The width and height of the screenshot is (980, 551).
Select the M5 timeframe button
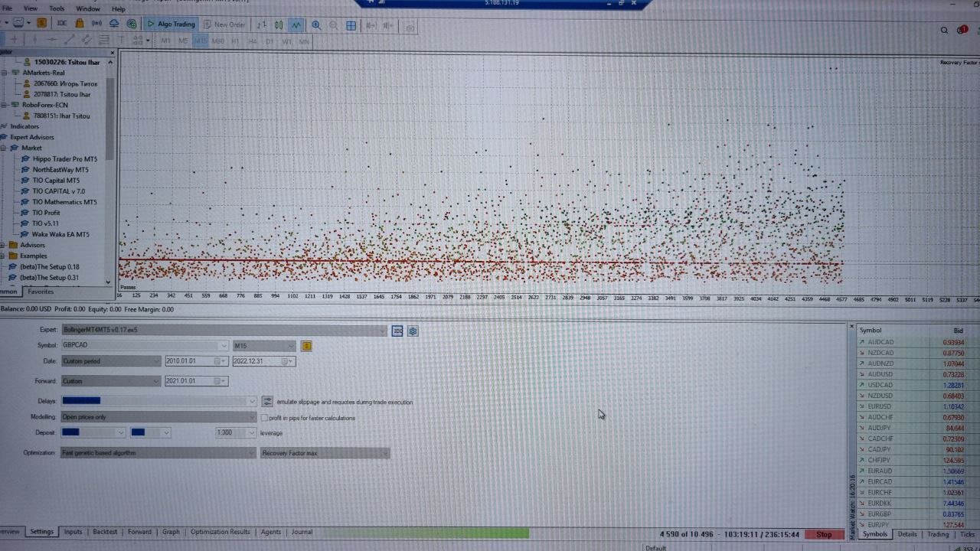click(x=183, y=41)
